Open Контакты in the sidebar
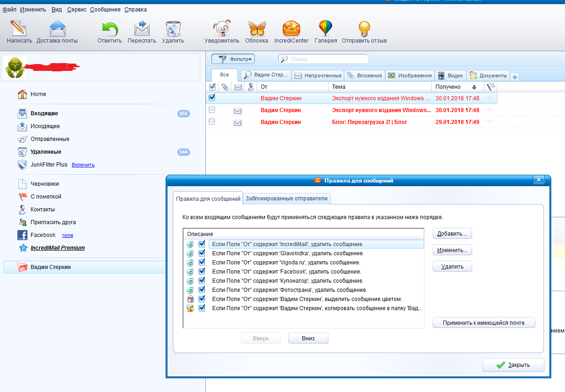This screenshot has height=392, width=565. click(43, 209)
